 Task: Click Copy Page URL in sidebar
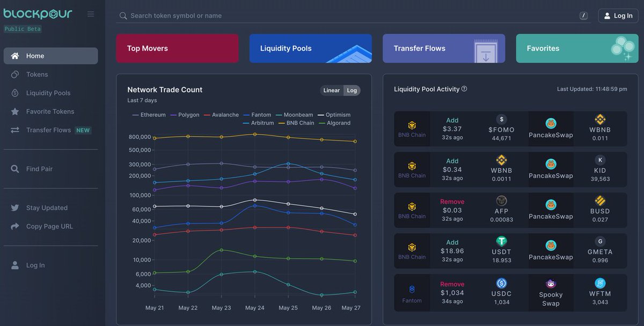tap(49, 226)
